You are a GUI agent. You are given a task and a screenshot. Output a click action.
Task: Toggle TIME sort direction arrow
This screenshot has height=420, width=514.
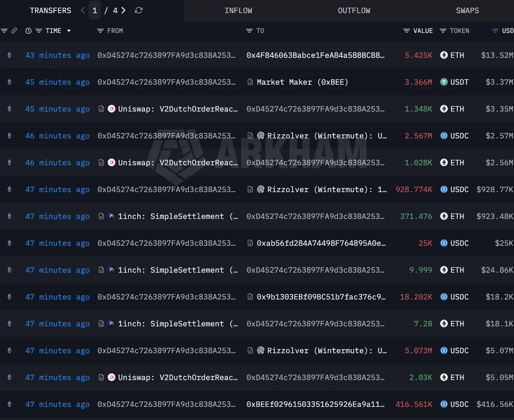(x=69, y=31)
